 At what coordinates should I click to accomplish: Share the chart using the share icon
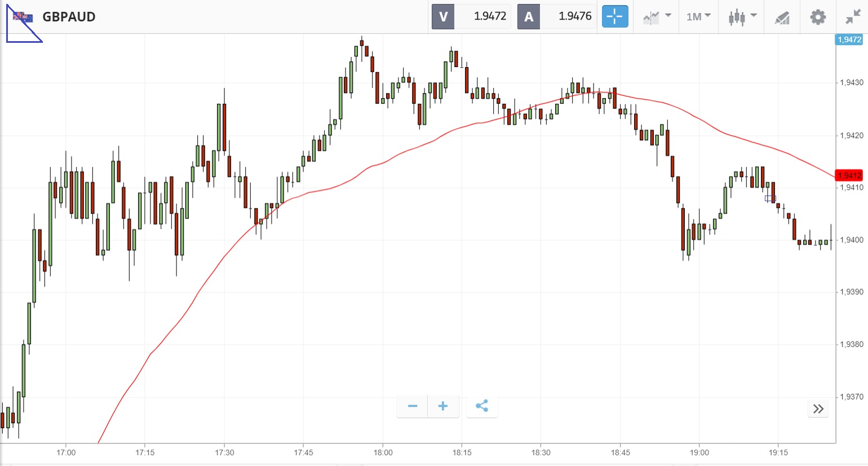[x=481, y=406]
